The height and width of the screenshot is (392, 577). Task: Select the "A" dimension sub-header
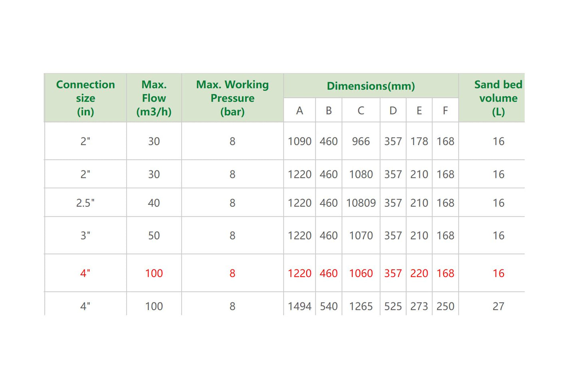point(299,111)
